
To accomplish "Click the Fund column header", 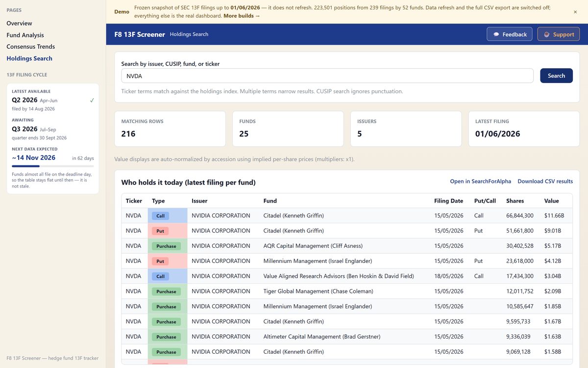I will tap(270, 201).
